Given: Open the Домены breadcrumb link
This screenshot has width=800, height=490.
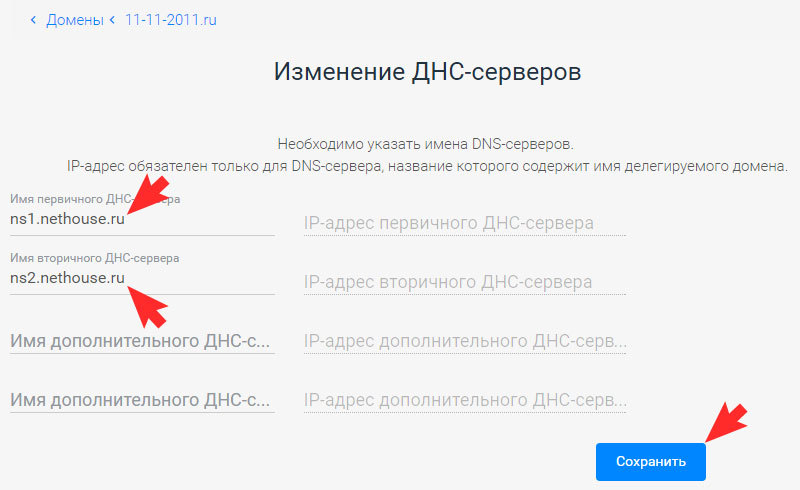Looking at the screenshot, I should pyautogui.click(x=74, y=20).
